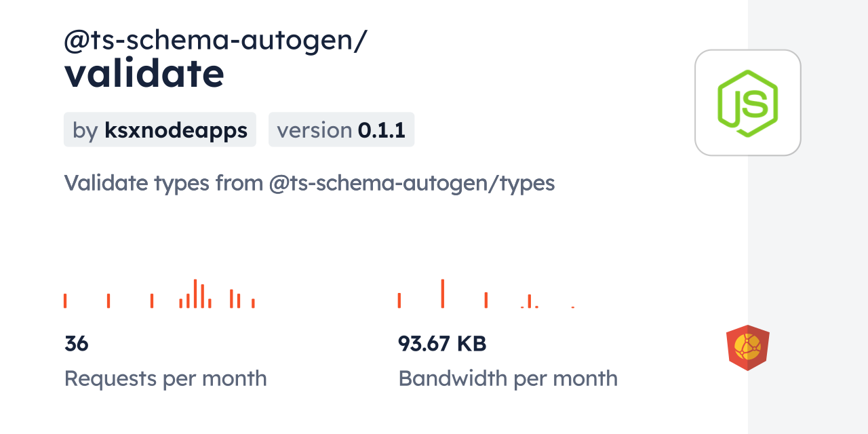The image size is (868, 434).
Task: Click the third bar in bandwidth sparkline
Action: [486, 300]
